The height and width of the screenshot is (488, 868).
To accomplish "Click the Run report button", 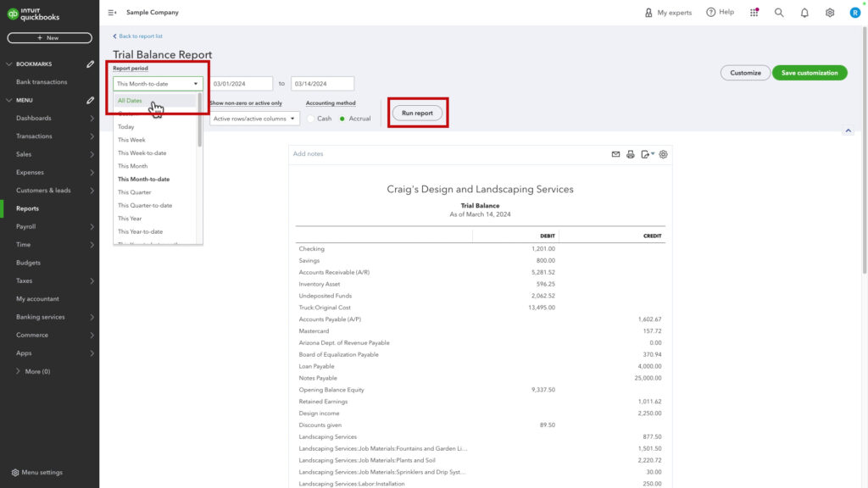I will 417,113.
